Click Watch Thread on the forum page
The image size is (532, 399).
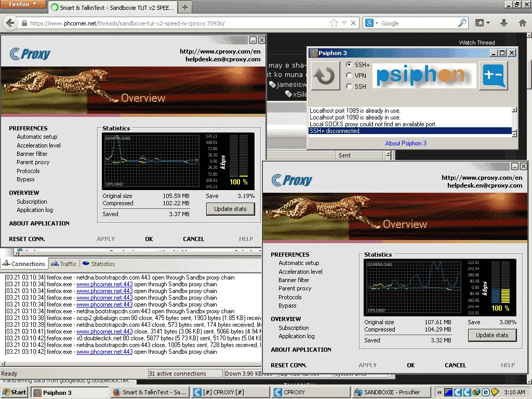click(477, 43)
